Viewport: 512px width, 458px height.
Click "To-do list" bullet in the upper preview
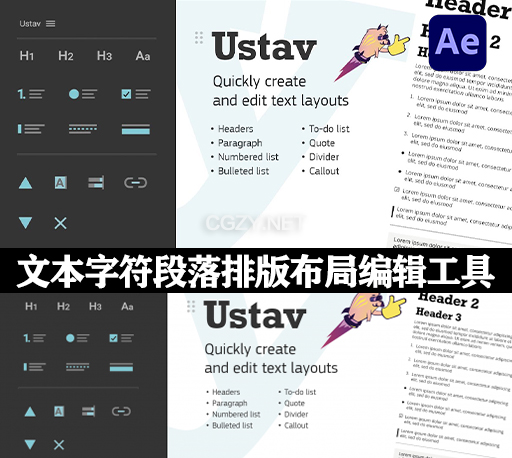(x=329, y=129)
